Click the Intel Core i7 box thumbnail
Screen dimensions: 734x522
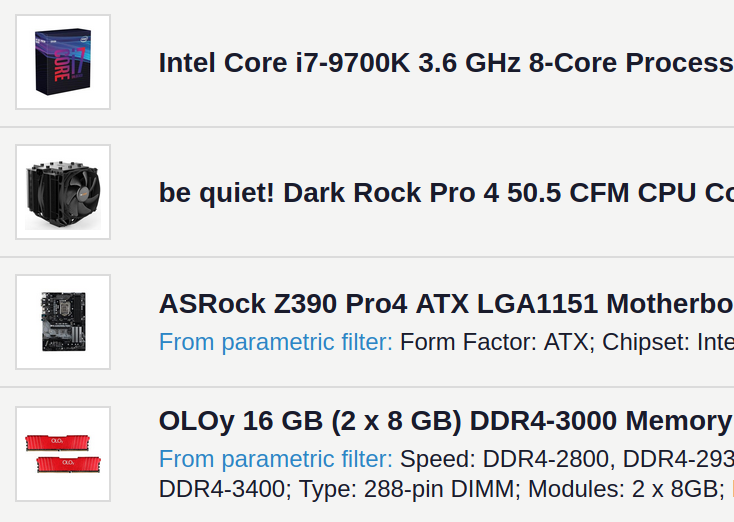[63, 62]
